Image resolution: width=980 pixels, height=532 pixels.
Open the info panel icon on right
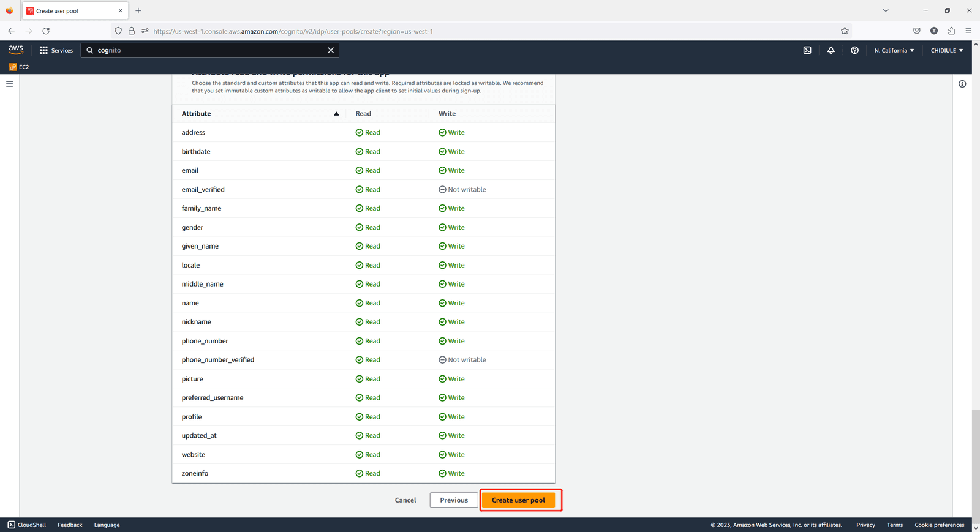click(962, 84)
